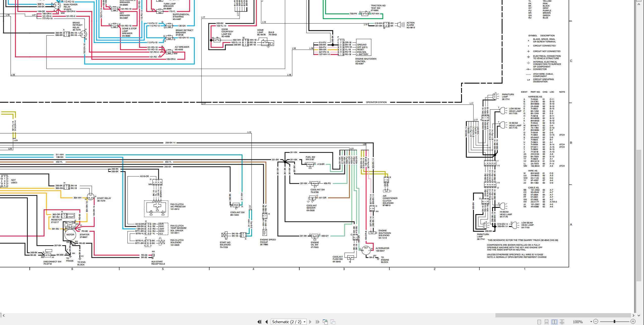The width and height of the screenshot is (644, 325).
Task: Click the horizontal scrollbar right arrow
Action: click(634, 315)
